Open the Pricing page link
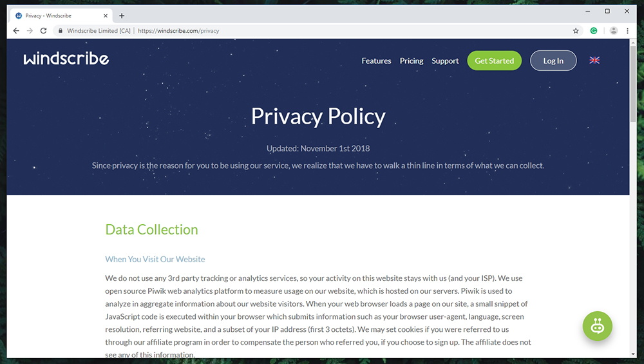644x364 pixels. tap(412, 61)
